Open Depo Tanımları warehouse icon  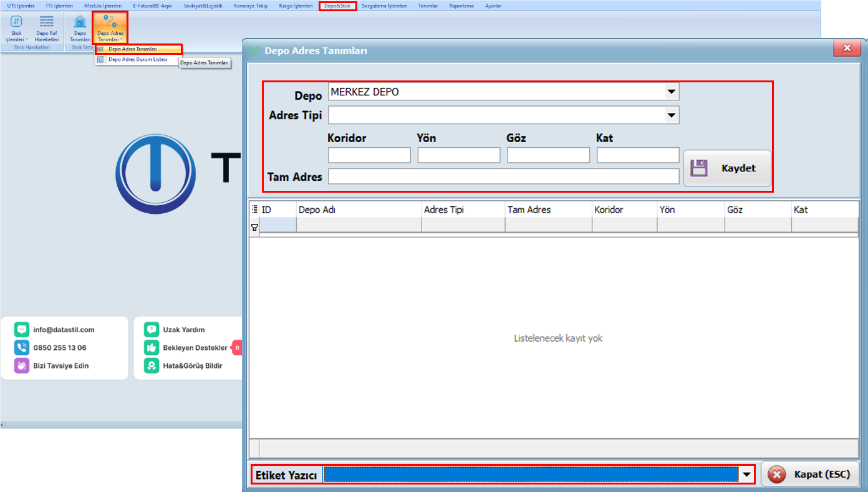pyautogui.click(x=80, y=22)
